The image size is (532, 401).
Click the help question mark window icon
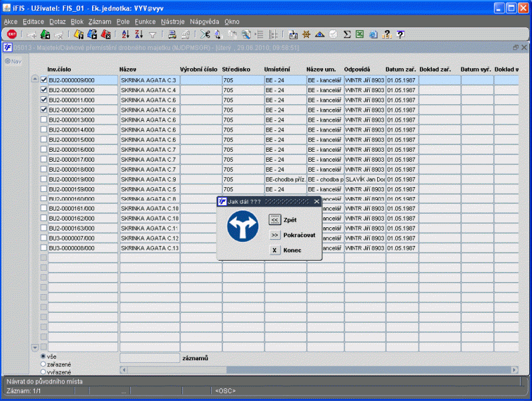point(401,34)
